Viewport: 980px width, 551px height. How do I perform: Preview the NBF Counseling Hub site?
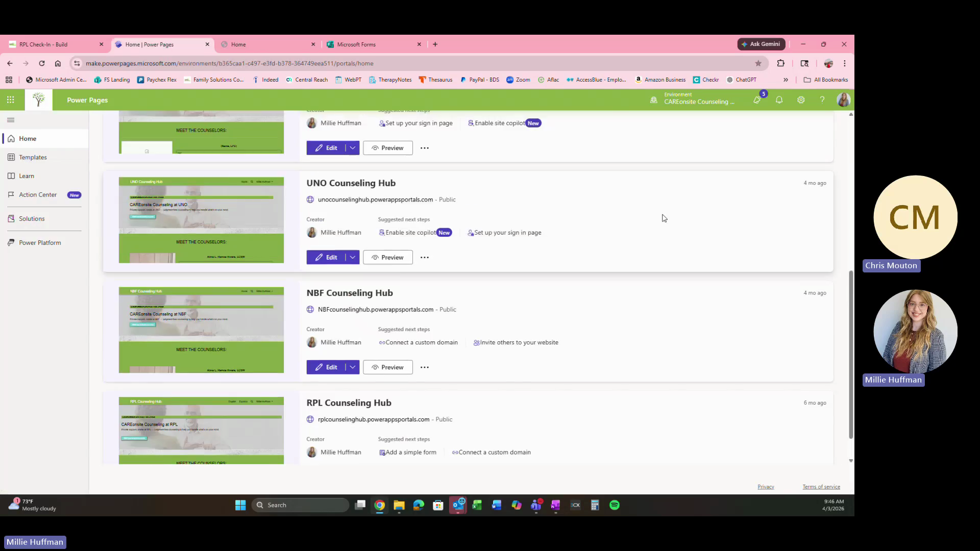(x=388, y=367)
